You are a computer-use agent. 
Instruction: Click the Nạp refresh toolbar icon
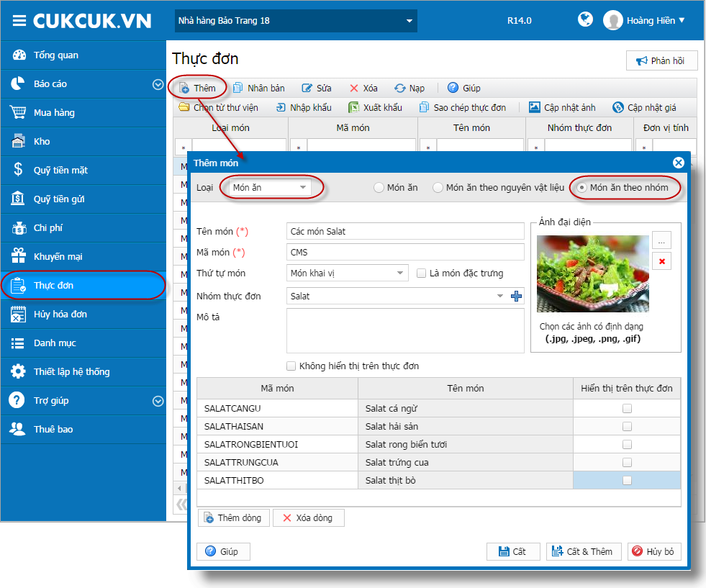[x=400, y=89]
